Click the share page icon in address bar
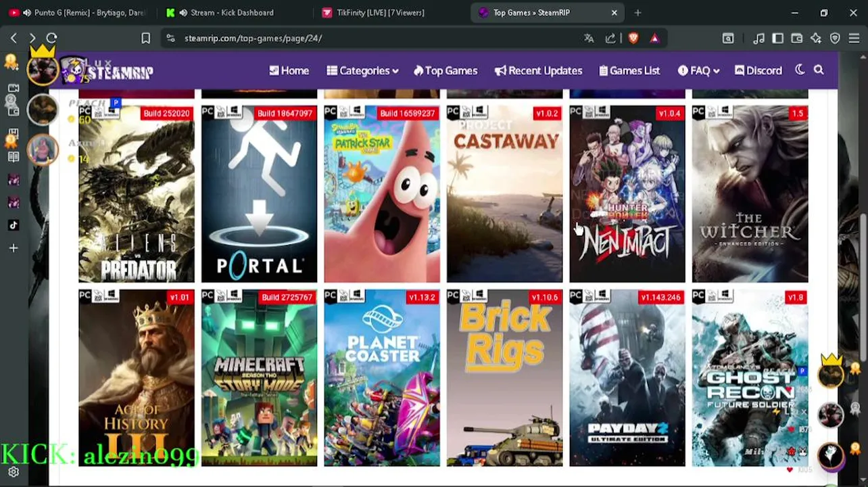 coord(610,39)
